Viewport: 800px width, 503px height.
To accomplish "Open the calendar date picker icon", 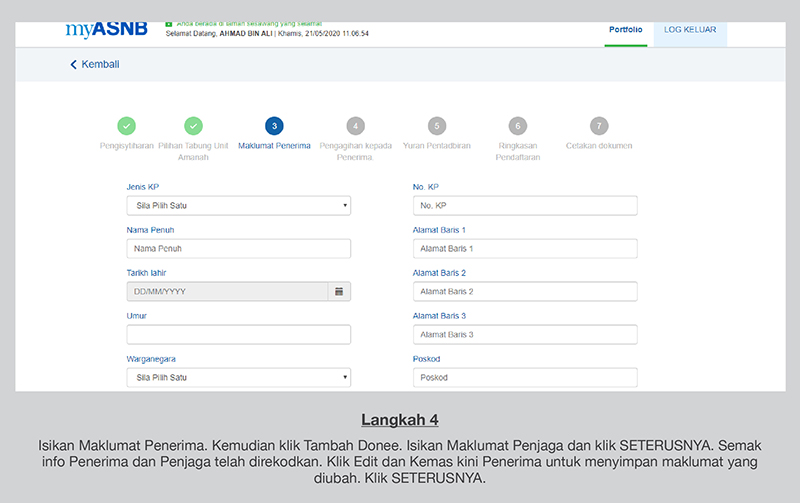I will (339, 292).
